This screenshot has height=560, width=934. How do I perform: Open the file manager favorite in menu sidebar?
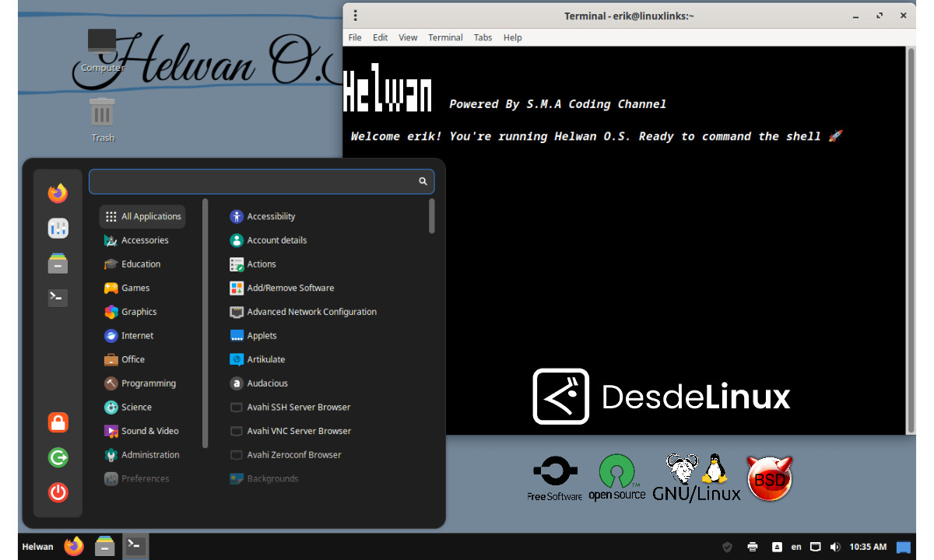click(58, 263)
